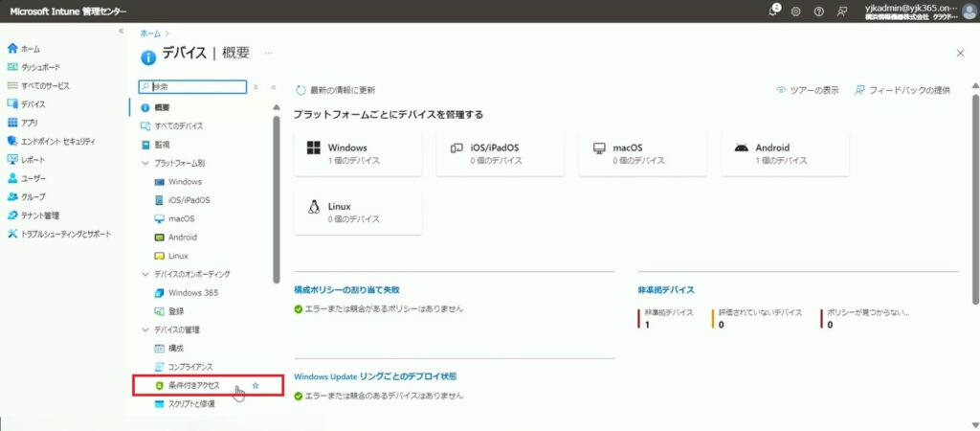Open 非準拠デバイス link
Image resolution: width=980 pixels, height=431 pixels.
[666, 289]
